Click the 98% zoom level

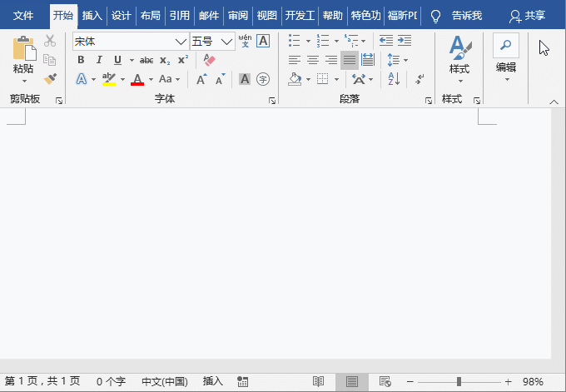point(533,381)
